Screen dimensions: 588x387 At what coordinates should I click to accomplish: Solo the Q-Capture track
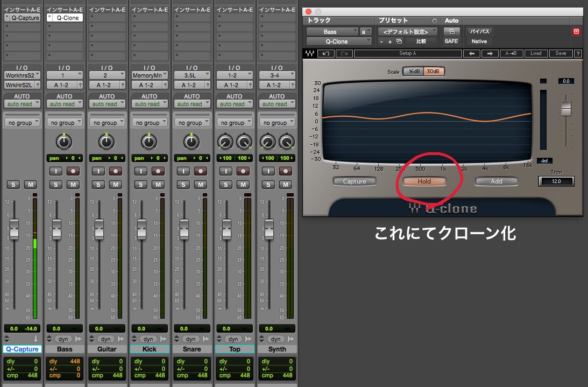pyautogui.click(x=13, y=184)
